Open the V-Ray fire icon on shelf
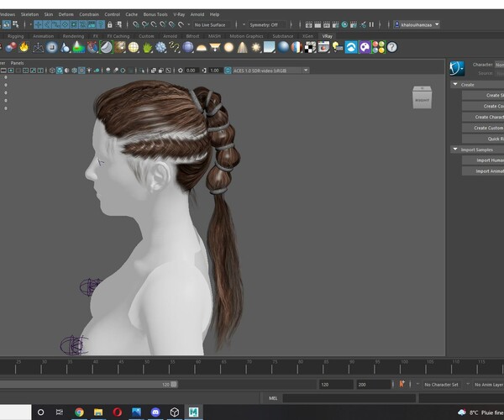The width and height of the screenshot is (504, 420). click(24, 47)
